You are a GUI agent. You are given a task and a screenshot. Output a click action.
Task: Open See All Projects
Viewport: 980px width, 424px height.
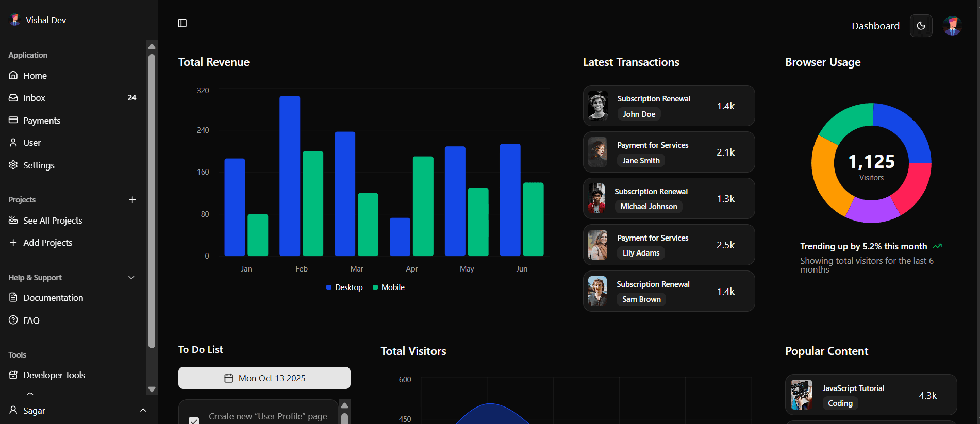73,220
